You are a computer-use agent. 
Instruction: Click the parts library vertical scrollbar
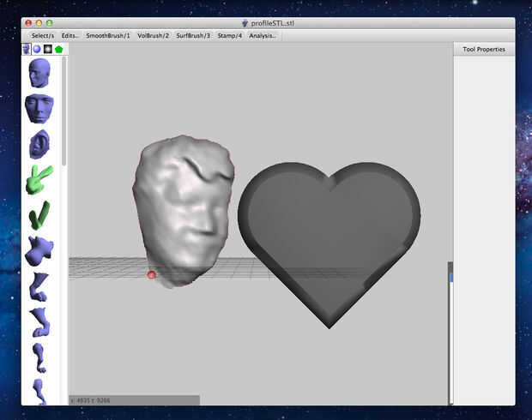[63, 111]
